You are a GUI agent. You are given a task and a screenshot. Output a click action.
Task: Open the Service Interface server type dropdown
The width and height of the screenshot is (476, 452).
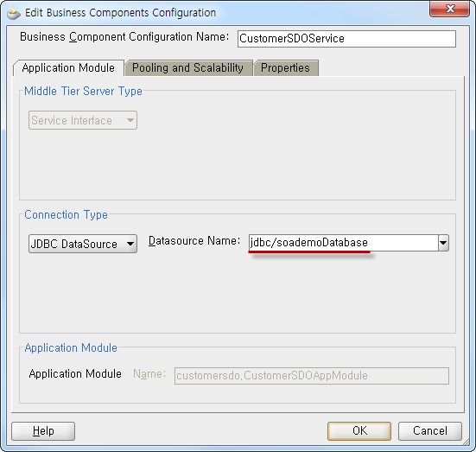click(x=83, y=120)
